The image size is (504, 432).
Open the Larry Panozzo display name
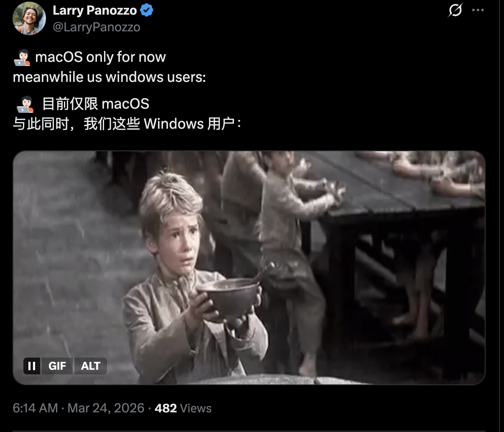click(x=95, y=10)
